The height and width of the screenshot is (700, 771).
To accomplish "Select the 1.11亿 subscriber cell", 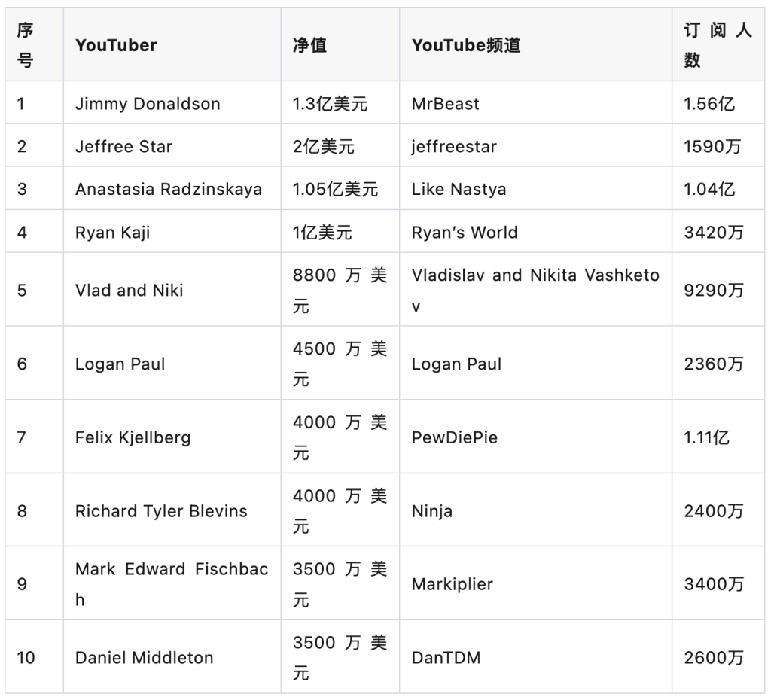I will (x=718, y=437).
